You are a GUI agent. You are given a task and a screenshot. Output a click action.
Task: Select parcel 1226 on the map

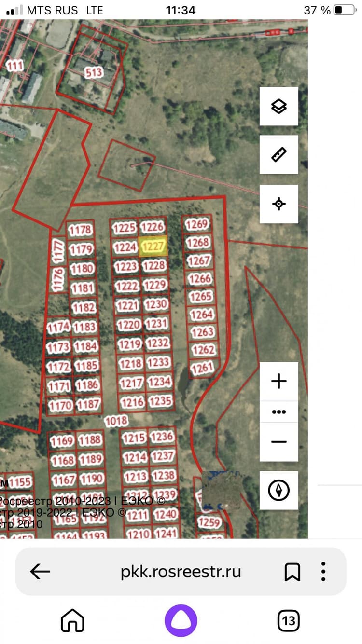coord(153,227)
